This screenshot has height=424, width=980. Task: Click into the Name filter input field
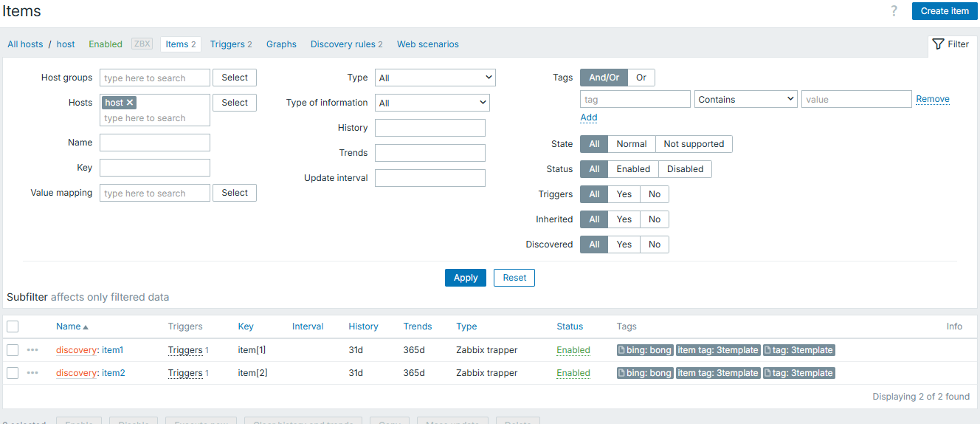155,143
